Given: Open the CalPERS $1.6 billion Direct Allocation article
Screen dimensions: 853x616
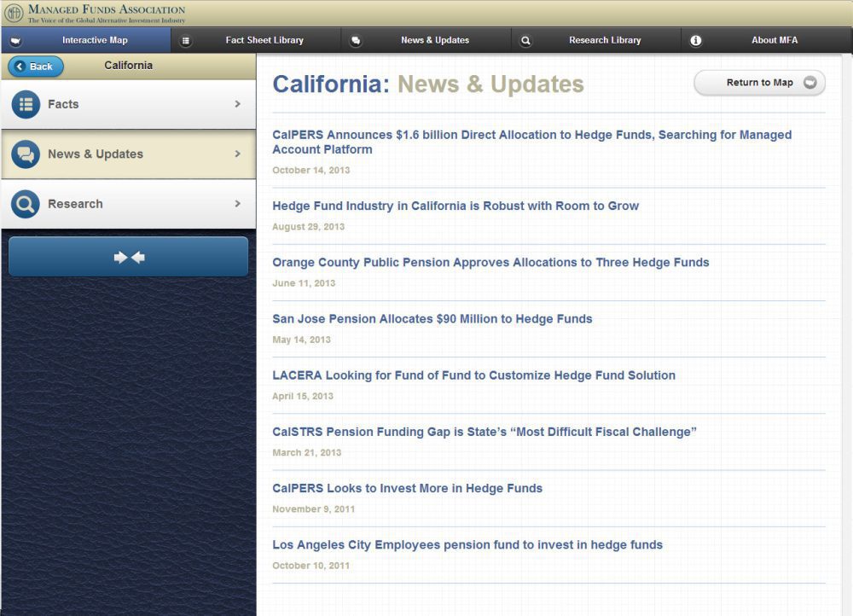Looking at the screenshot, I should (x=532, y=142).
